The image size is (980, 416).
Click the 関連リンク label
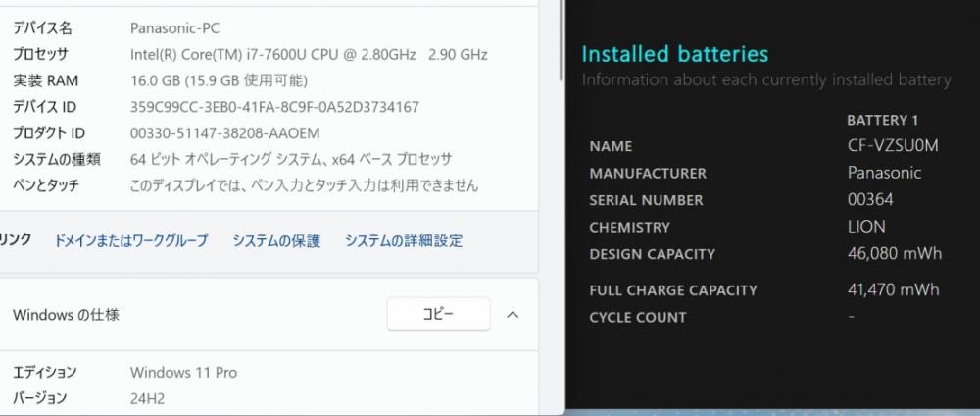[x=16, y=239]
